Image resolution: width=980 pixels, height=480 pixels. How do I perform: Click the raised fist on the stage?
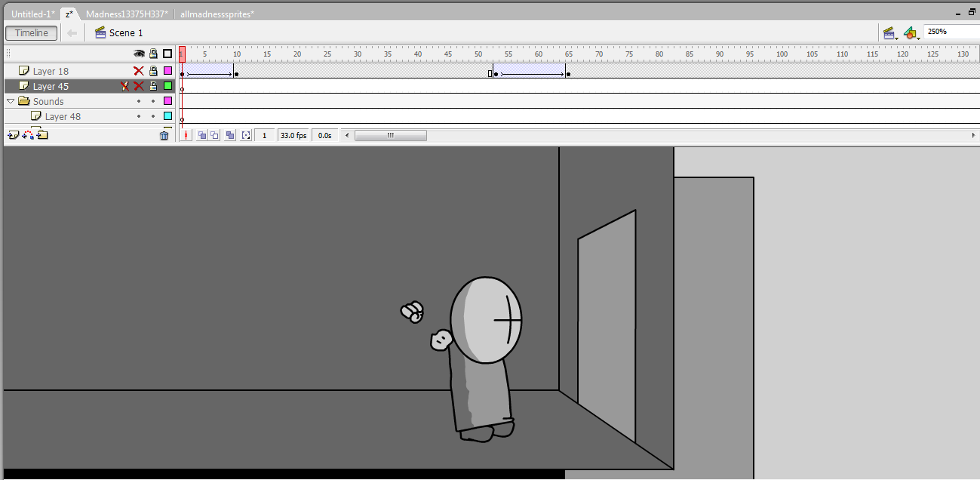coord(413,312)
